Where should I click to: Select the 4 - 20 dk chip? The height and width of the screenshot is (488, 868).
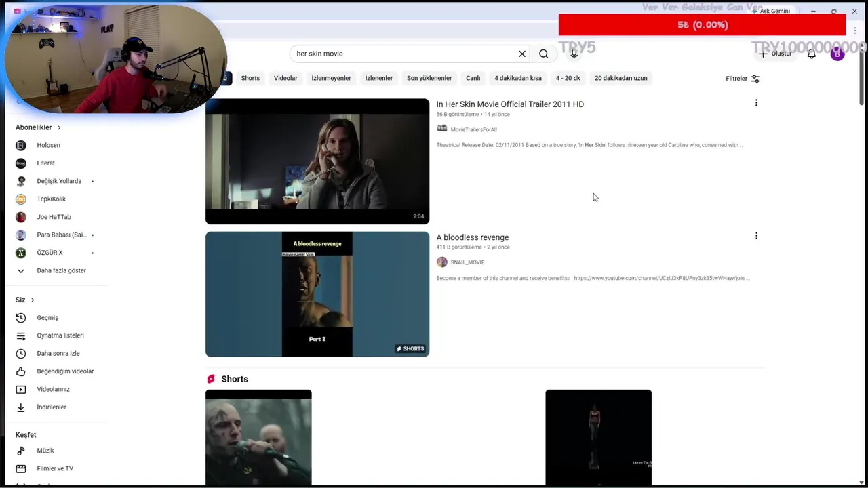point(568,78)
